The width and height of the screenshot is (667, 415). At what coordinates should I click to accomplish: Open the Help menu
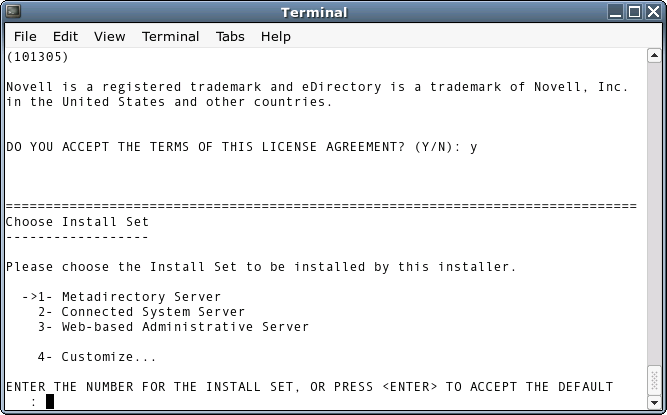[x=275, y=37]
